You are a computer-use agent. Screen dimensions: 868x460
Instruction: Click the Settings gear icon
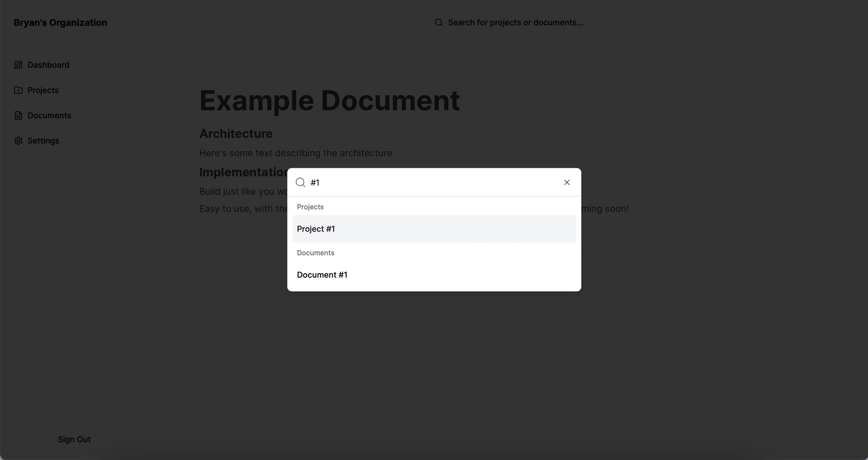click(18, 141)
